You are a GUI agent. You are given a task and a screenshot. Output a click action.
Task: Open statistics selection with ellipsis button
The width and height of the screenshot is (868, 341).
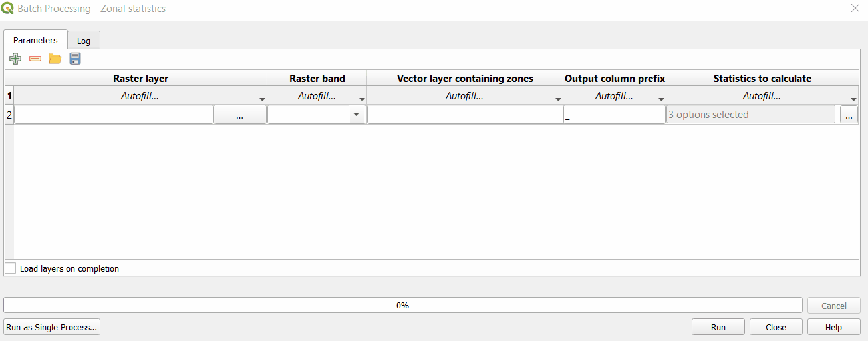pyautogui.click(x=848, y=115)
